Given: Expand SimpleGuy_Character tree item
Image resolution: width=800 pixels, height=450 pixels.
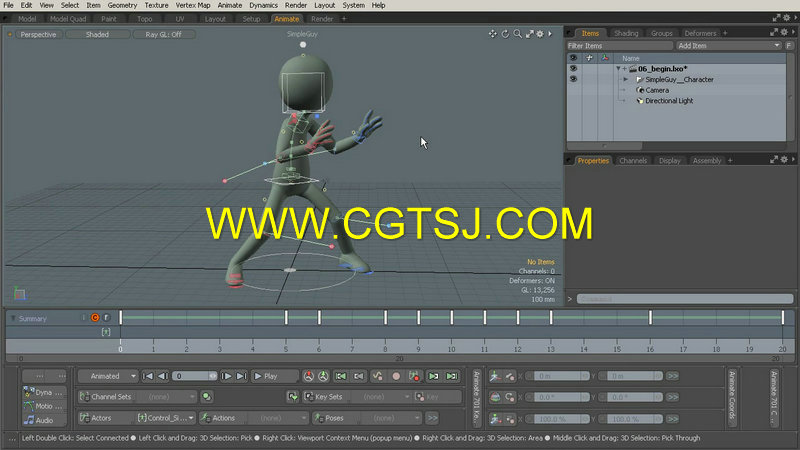Looking at the screenshot, I should 626,79.
